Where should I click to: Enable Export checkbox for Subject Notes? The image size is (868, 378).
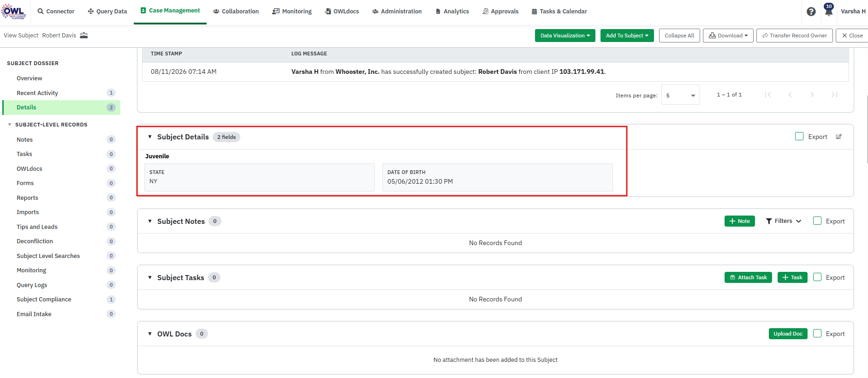(817, 221)
